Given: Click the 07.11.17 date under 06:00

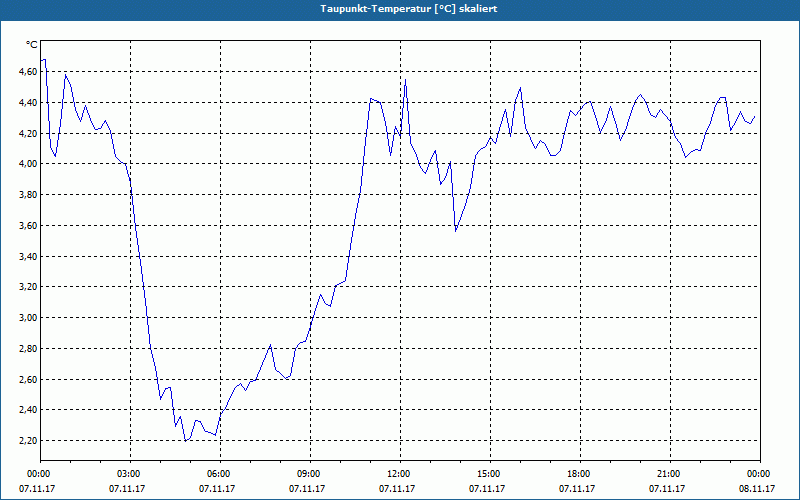Looking at the screenshot, I should pyautogui.click(x=217, y=489).
